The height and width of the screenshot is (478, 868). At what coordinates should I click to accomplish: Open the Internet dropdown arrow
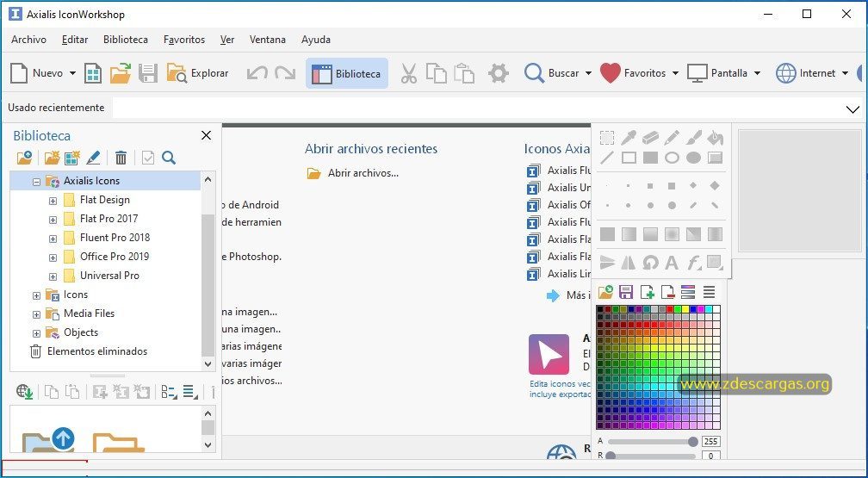(845, 73)
